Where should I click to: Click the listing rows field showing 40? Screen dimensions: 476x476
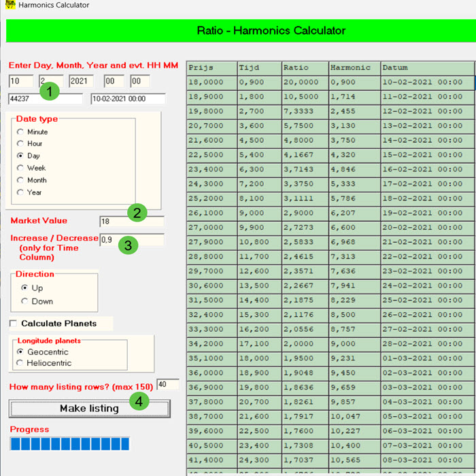point(168,384)
